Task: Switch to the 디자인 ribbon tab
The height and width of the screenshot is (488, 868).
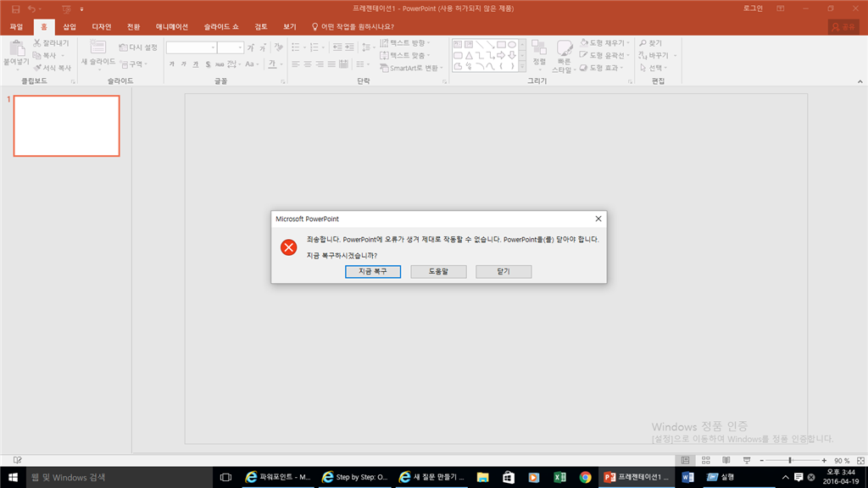Action: 102,26
